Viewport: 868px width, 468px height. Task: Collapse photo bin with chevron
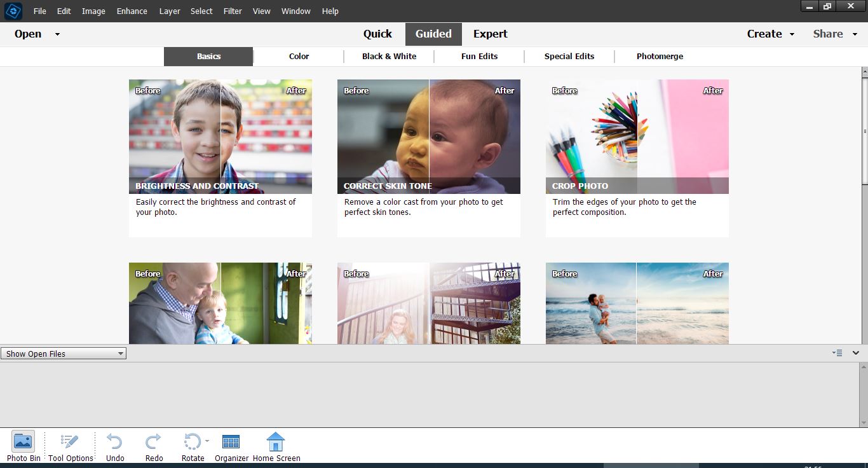click(x=856, y=353)
